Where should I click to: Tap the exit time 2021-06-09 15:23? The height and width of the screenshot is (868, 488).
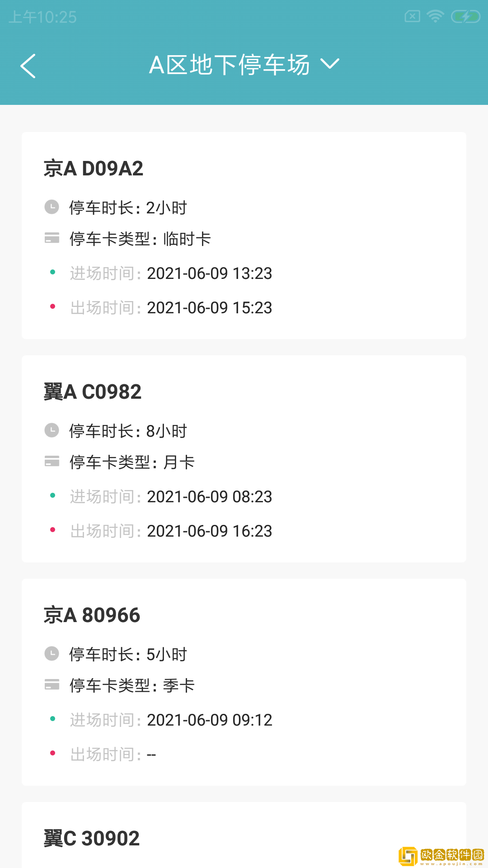[209, 308]
